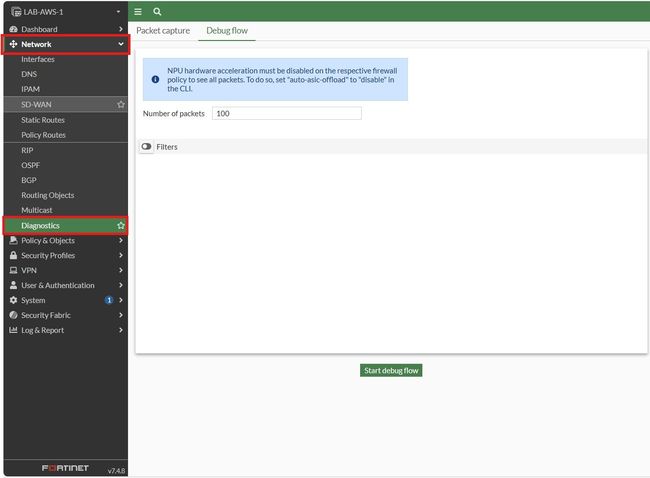The width and height of the screenshot is (650, 478).
Task: Open Multicast page
Action: coord(36,210)
